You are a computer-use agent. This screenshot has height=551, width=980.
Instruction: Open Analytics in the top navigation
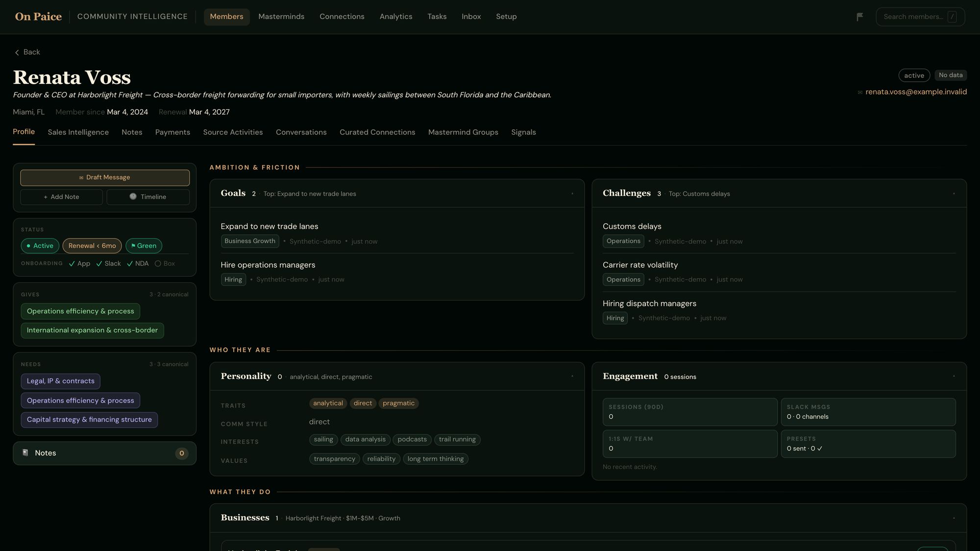point(396,17)
